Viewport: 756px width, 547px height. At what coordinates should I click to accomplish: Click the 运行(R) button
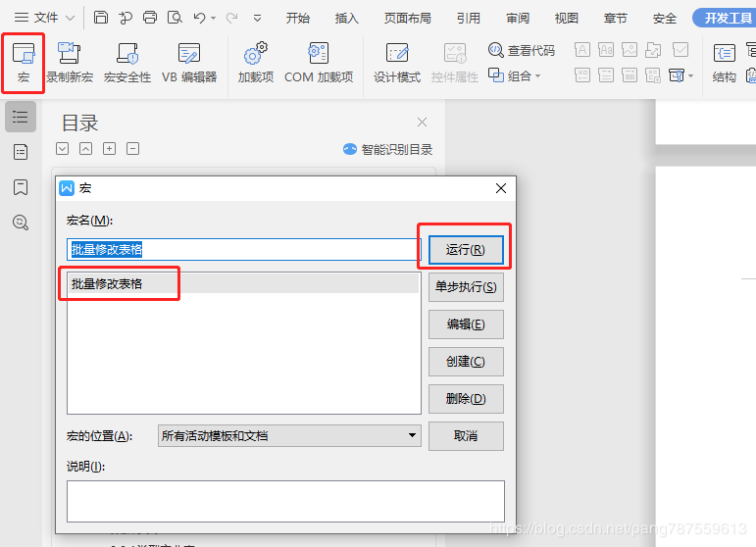coord(466,250)
